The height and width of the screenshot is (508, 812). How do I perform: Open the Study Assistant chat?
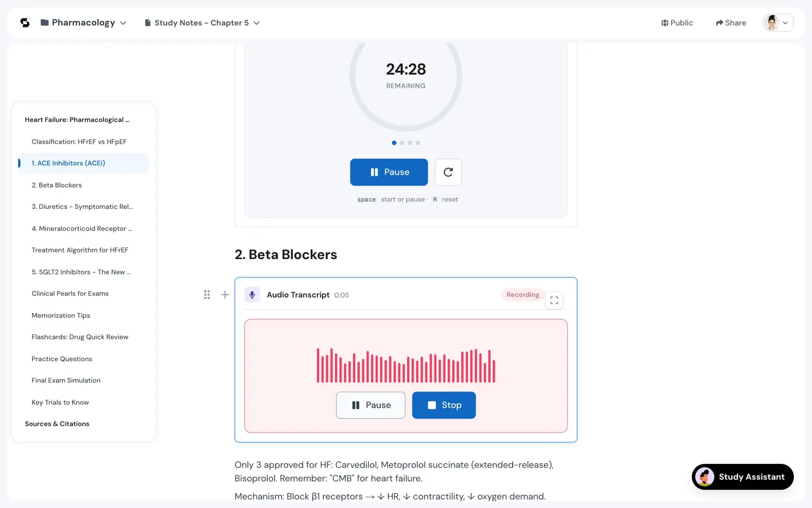(x=742, y=477)
